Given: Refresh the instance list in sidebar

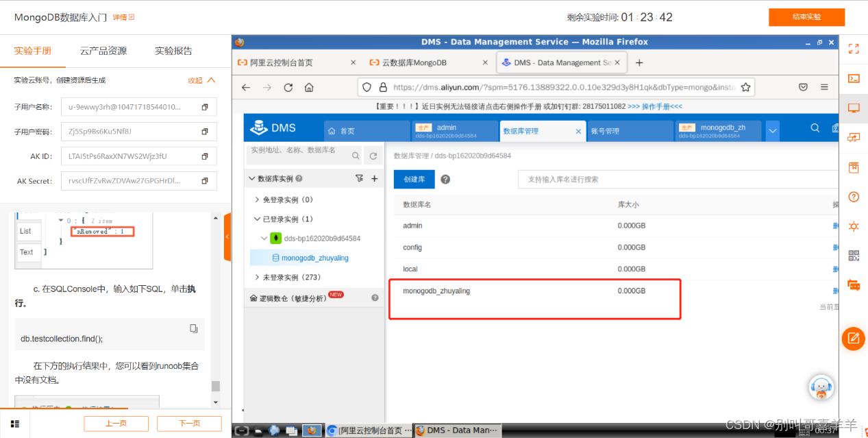Looking at the screenshot, I should click(373, 156).
